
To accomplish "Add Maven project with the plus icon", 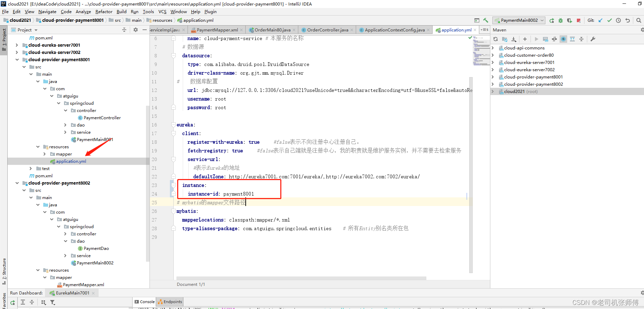I will point(525,39).
